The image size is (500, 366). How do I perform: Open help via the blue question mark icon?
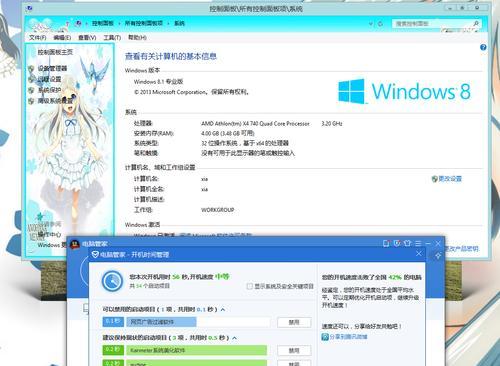(x=483, y=47)
